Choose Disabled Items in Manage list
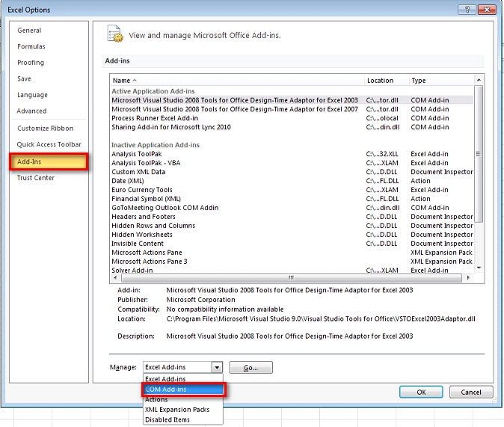Viewport: 504px width, 427px height. [167, 420]
